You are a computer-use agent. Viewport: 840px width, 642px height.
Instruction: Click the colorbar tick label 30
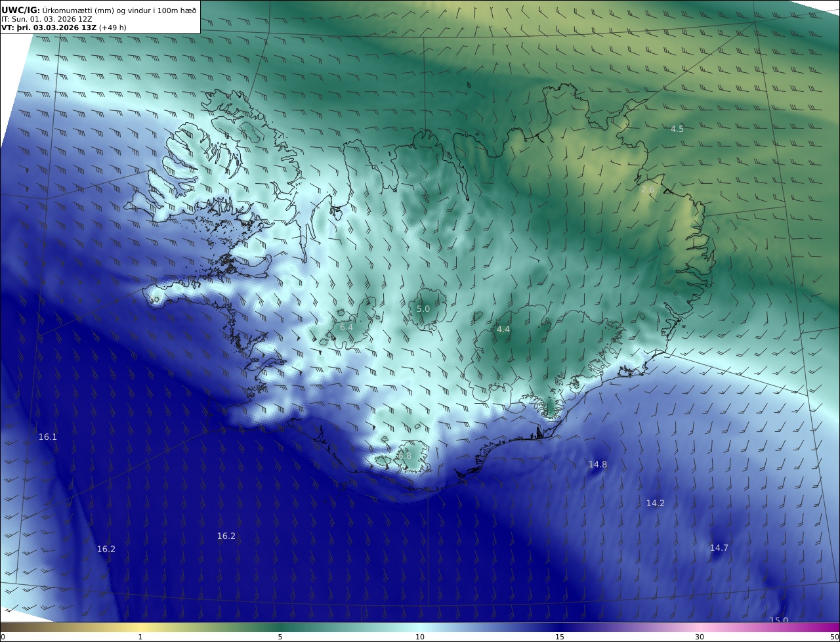point(700,637)
